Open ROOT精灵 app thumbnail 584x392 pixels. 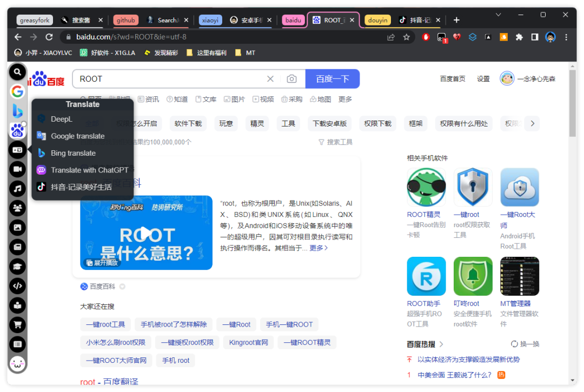[x=426, y=187]
